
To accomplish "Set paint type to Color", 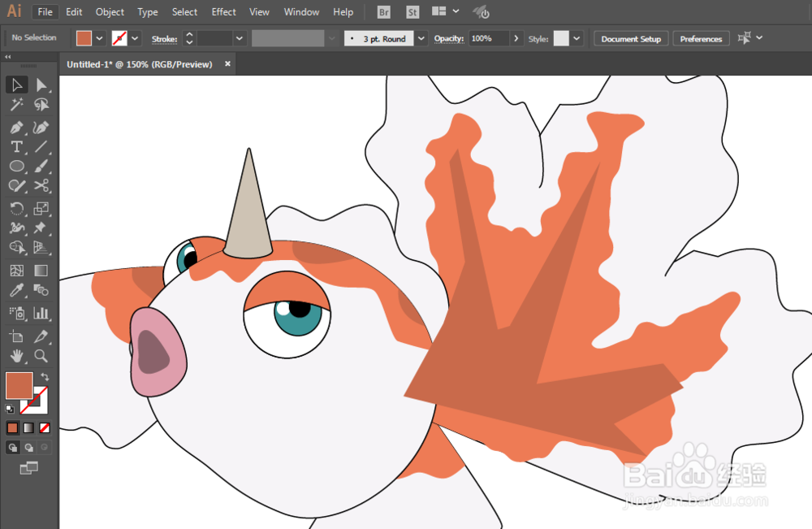I will point(12,428).
